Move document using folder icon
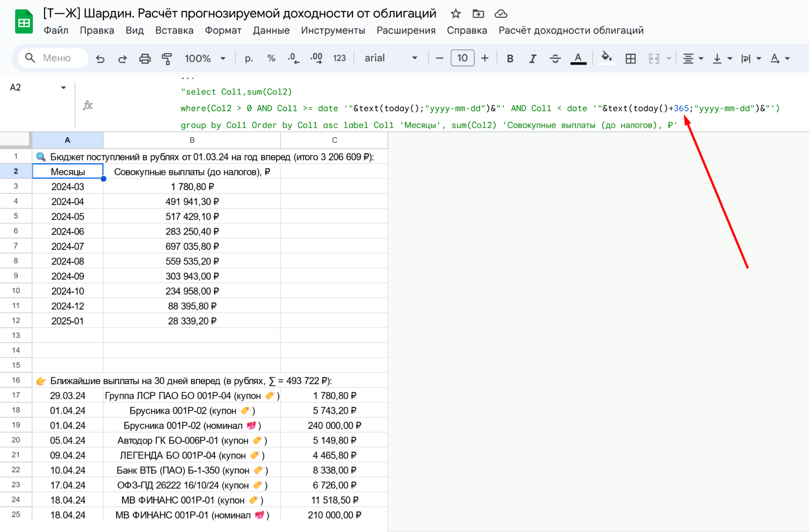Screen dimensions: 809x532 [478, 14]
